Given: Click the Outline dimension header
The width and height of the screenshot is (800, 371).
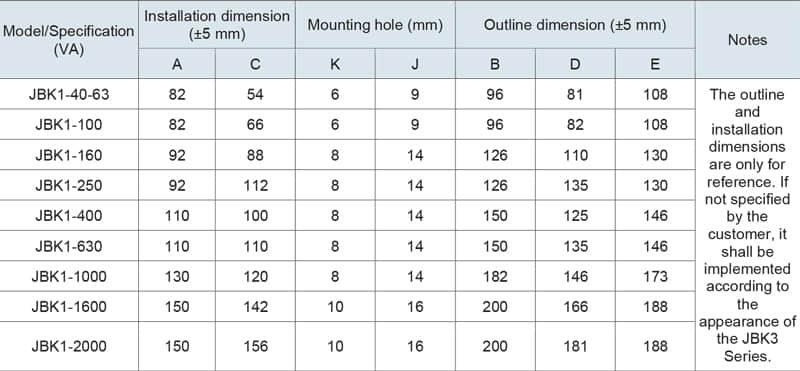Looking at the screenshot, I should (575, 25).
